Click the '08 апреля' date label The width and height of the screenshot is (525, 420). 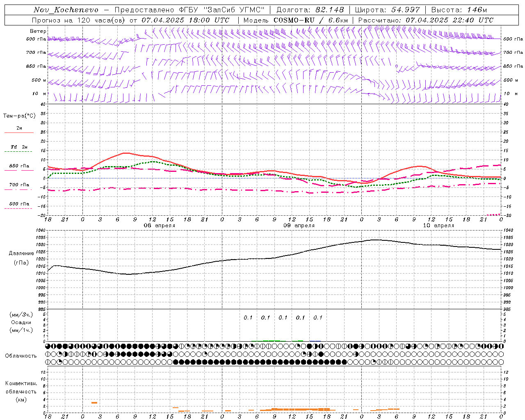pos(159,226)
